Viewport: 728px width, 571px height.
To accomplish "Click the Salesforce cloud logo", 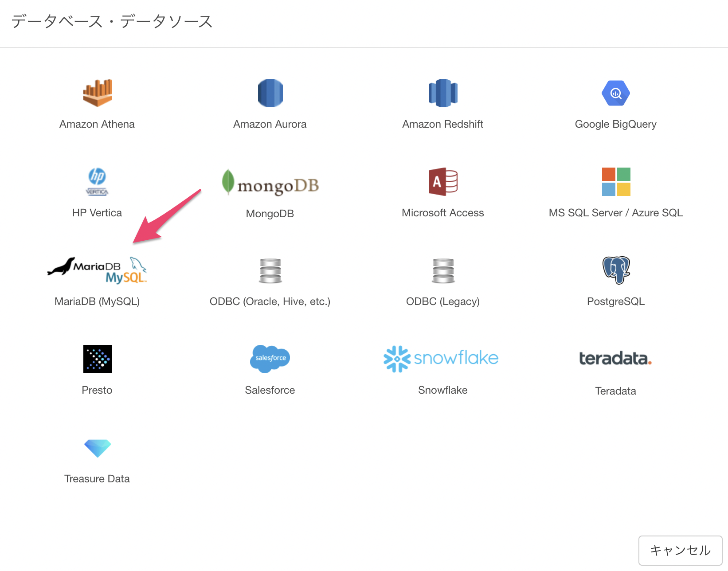I will [270, 359].
